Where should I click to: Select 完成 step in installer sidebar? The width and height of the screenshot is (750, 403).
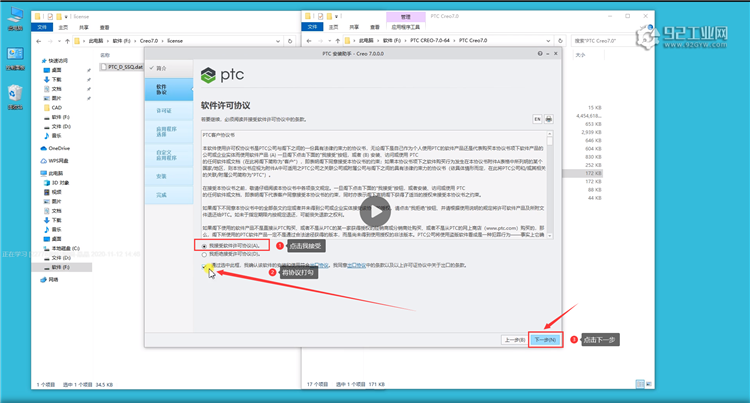point(169,195)
